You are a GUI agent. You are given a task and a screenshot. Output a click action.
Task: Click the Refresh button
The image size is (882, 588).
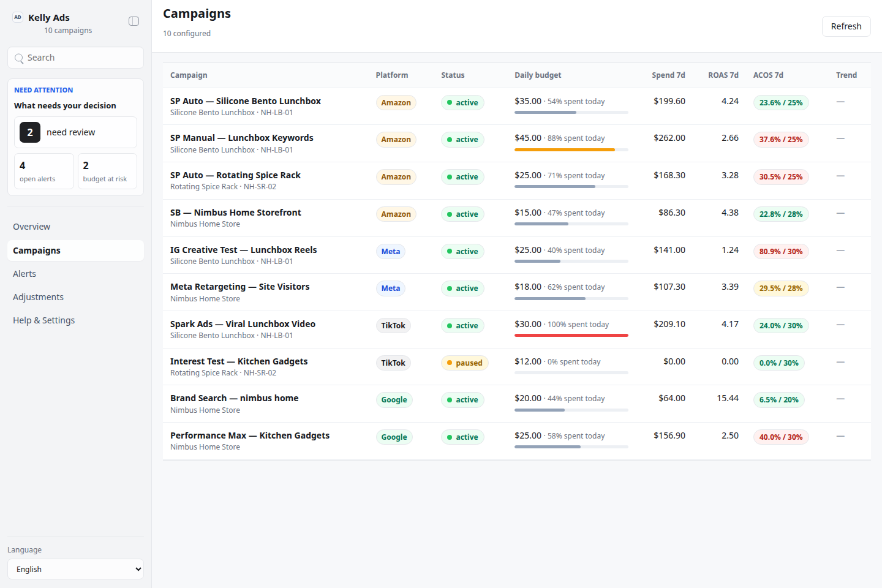coord(846,26)
